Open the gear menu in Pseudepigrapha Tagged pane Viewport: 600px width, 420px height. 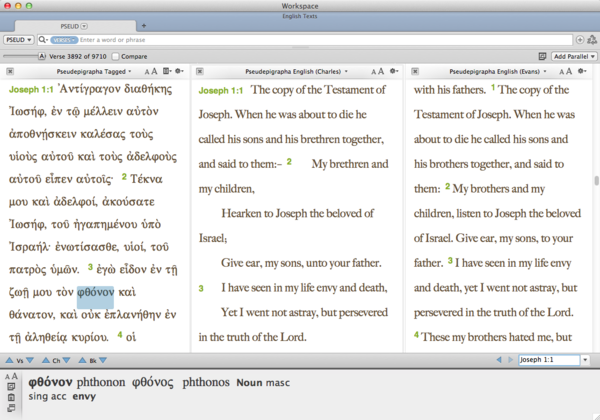[x=179, y=72]
